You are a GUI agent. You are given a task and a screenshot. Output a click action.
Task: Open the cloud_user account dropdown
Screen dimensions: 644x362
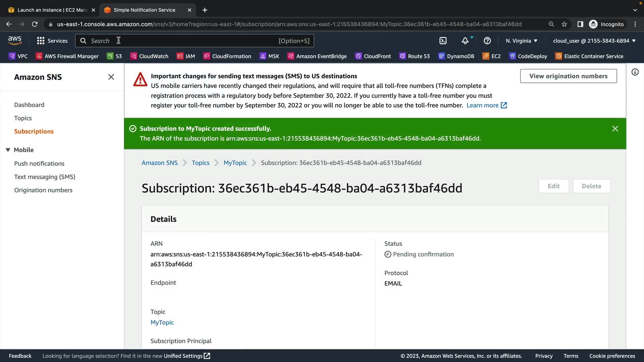point(594,41)
